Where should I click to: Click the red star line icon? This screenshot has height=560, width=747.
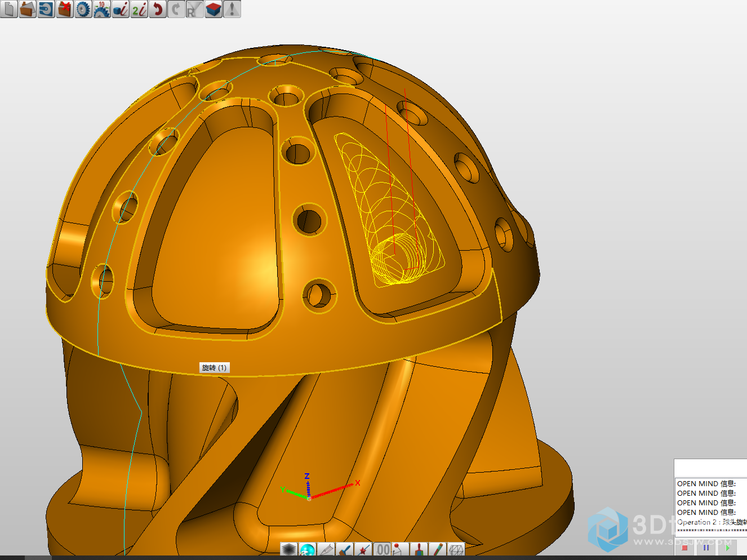[x=363, y=550]
